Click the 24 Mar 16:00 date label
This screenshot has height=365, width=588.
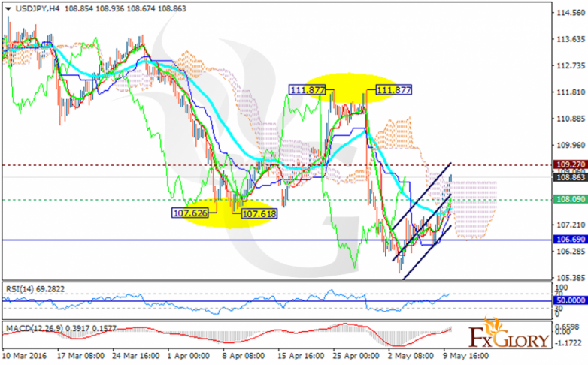[x=136, y=356]
